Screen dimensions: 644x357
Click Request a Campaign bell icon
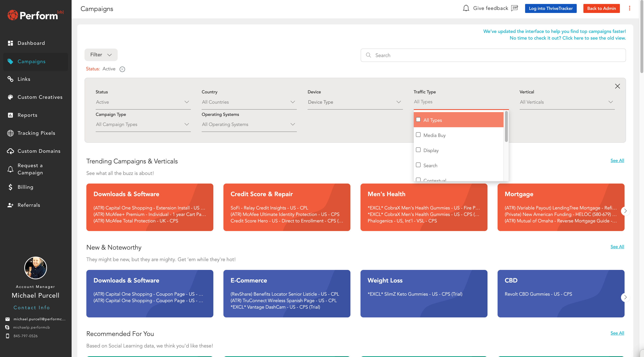pyautogui.click(x=10, y=169)
